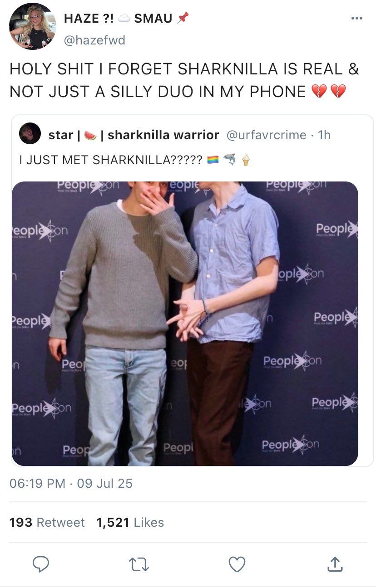Like the tweet with heart icon

(237, 564)
